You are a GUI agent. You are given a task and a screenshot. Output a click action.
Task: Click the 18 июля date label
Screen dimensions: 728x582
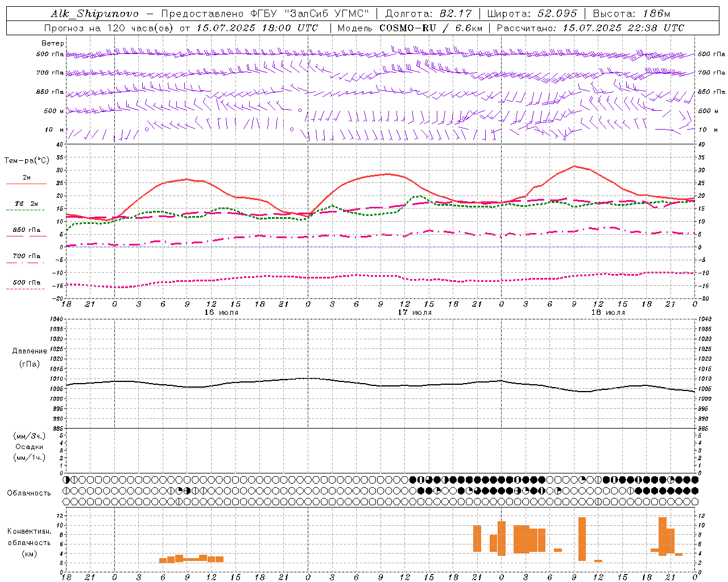pos(608,313)
